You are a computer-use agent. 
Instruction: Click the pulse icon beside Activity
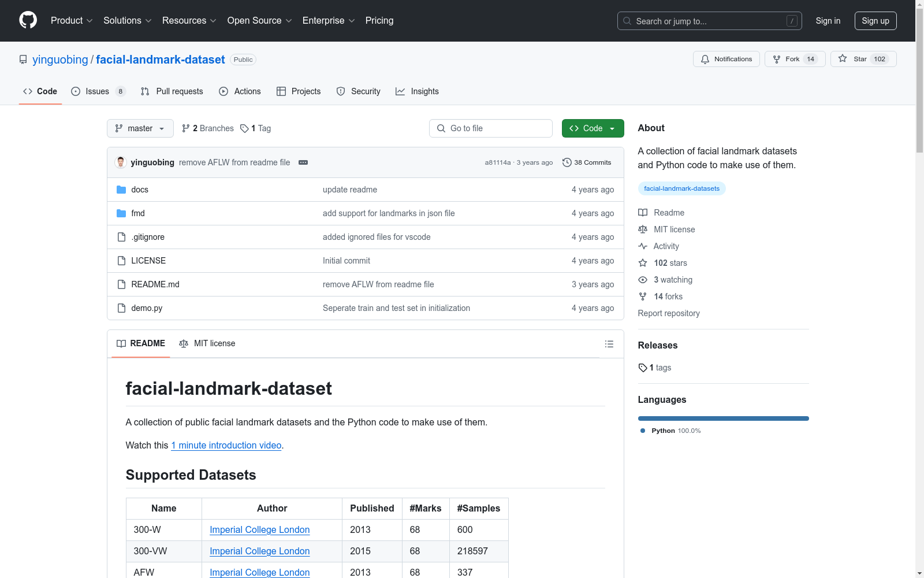pos(643,246)
